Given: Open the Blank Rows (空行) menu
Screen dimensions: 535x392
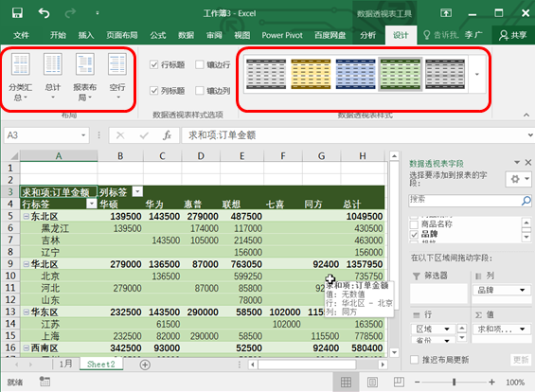Looking at the screenshot, I should tap(117, 77).
